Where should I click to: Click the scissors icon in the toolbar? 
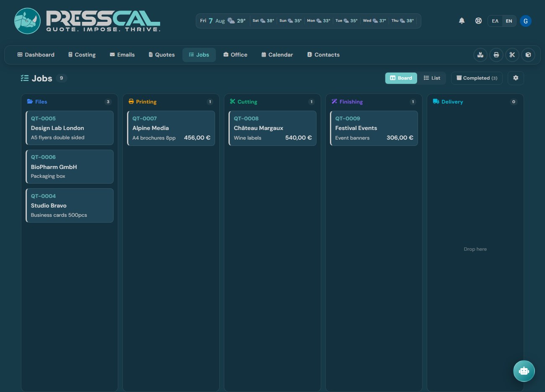(x=512, y=55)
